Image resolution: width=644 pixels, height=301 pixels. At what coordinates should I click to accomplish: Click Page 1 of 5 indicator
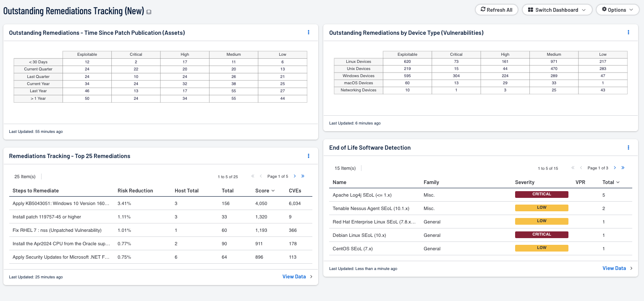277,176
